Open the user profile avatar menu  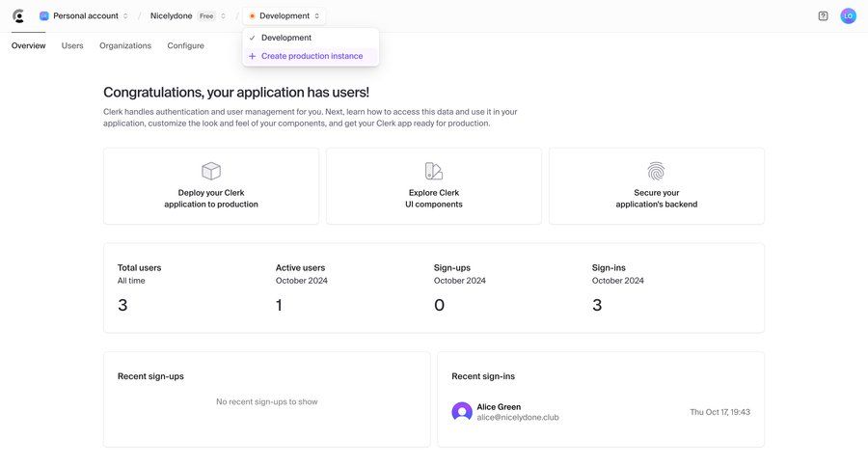[x=848, y=16]
